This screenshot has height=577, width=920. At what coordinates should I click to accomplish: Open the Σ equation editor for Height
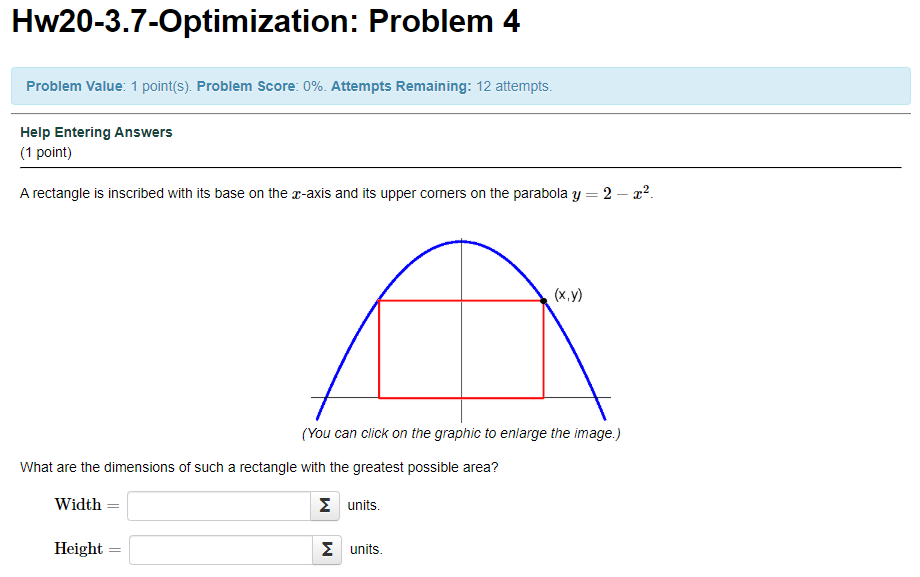coord(325,549)
